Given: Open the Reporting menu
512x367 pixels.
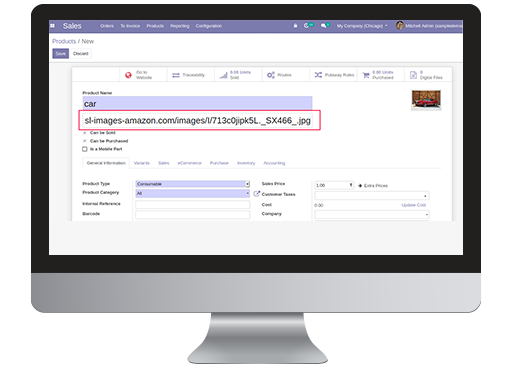Looking at the screenshot, I should pos(180,26).
